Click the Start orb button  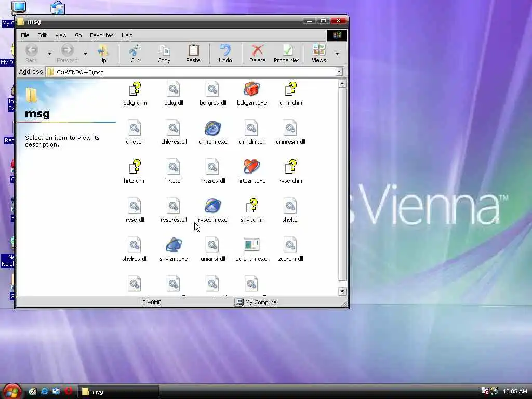12,391
